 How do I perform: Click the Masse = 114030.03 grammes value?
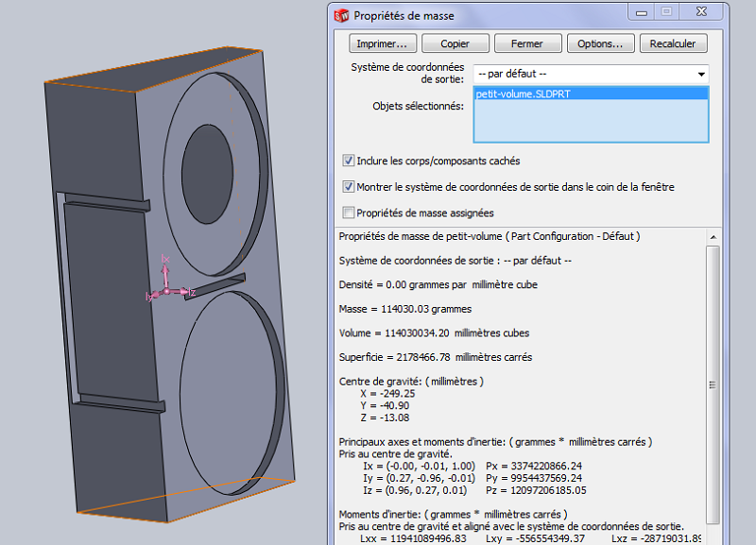tap(405, 309)
